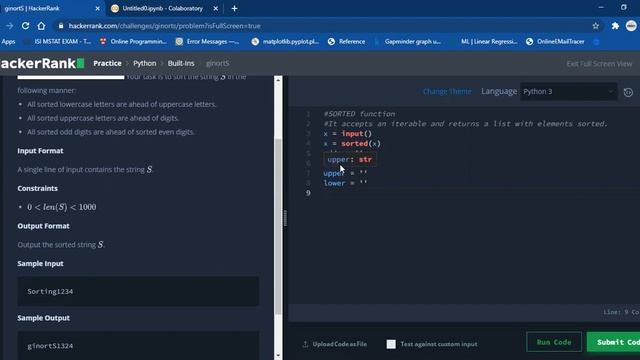
Task: Click the line "x = input()" in editor
Action: point(348,133)
